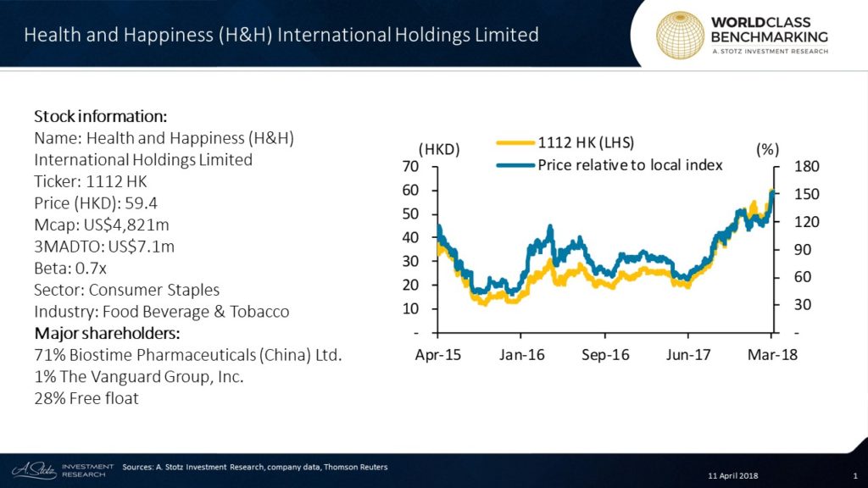The width and height of the screenshot is (868, 488).
Task: Select the 71% Biostime Pharmaceuticals shareholder line
Action: (187, 355)
